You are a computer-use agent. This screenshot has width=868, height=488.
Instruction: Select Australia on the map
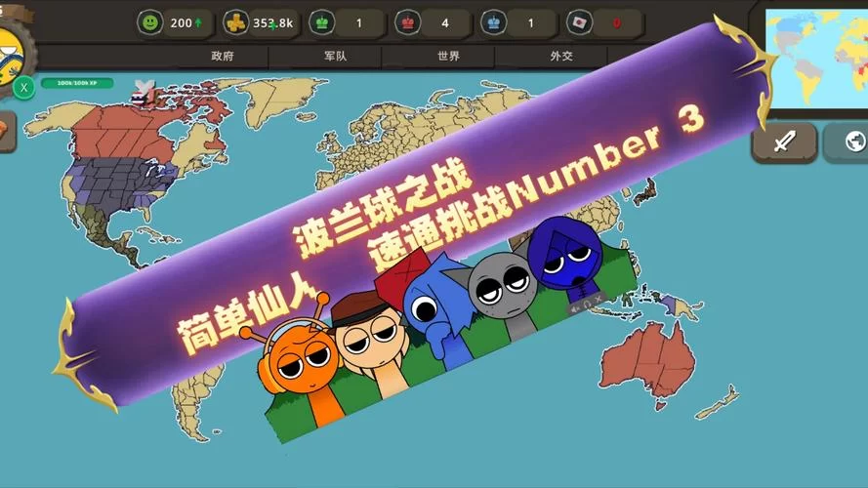coord(647,359)
